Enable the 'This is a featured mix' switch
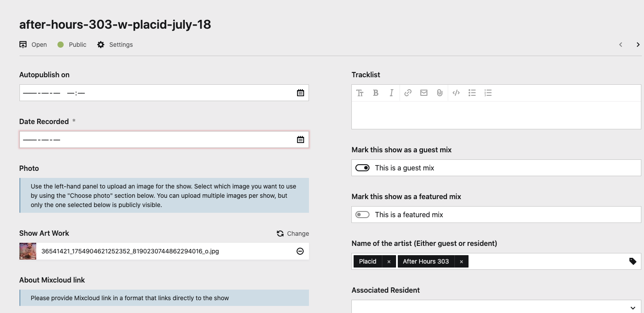The image size is (644, 313). (362, 215)
